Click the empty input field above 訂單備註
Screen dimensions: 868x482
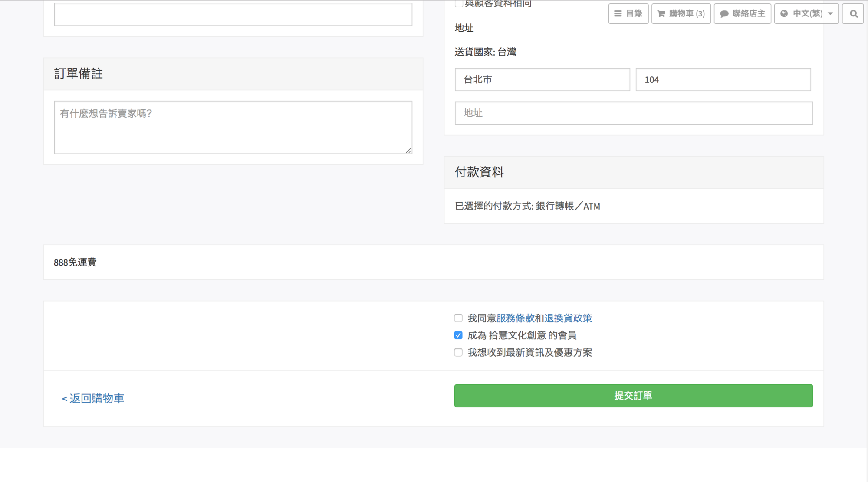[233, 14]
